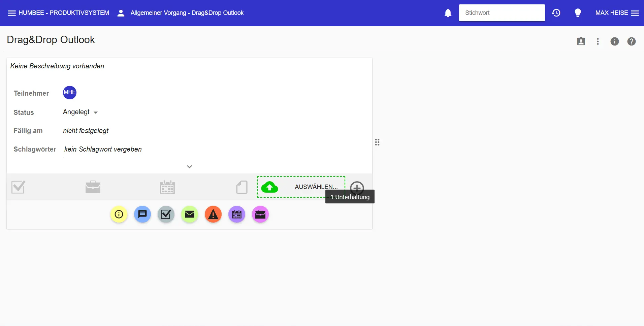
Task: Select the gray task checkbox circle icon
Action: point(166,214)
